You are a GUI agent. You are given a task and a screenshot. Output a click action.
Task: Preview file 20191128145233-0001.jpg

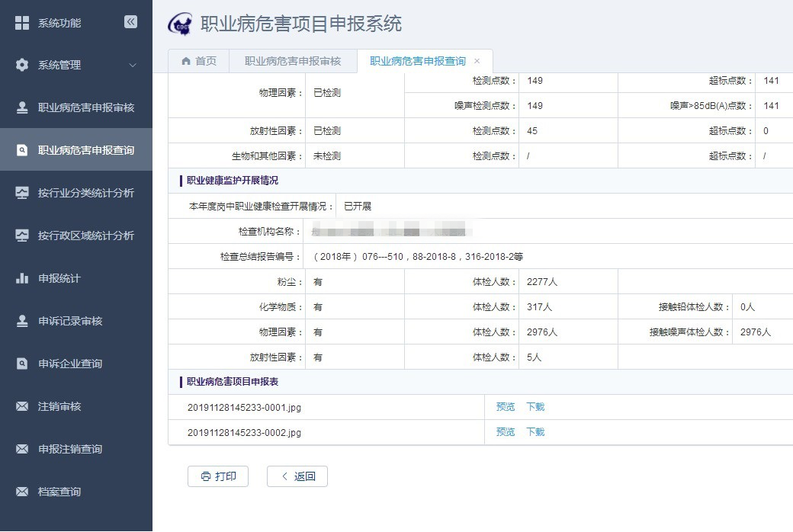pos(506,406)
